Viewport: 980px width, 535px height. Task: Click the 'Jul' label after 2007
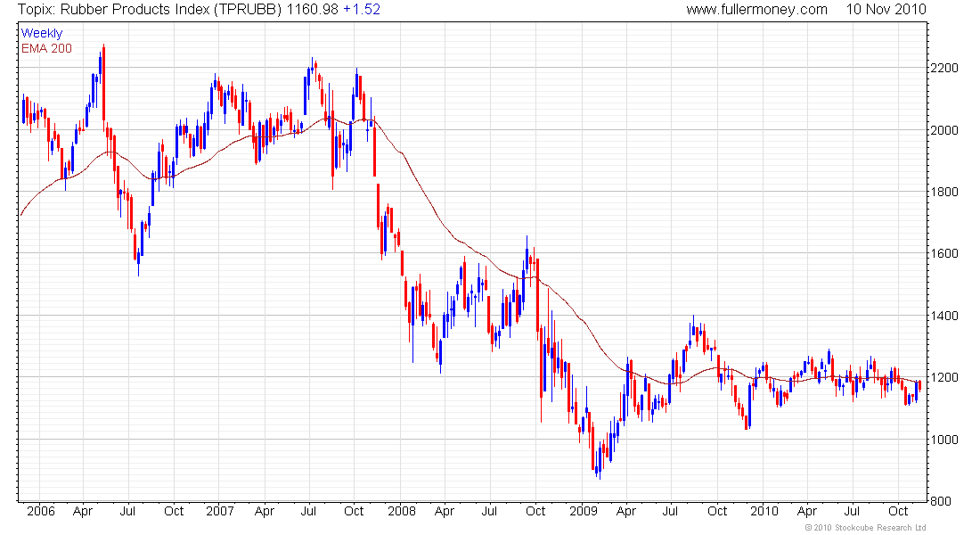pyautogui.click(x=308, y=511)
